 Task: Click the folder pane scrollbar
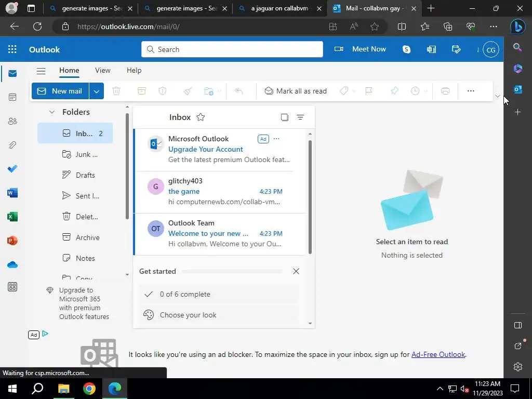coord(127,166)
